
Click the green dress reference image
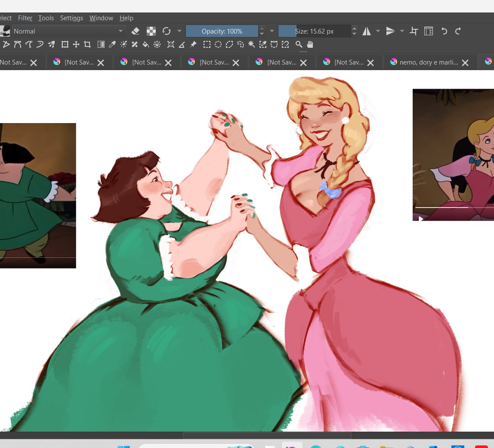click(38, 196)
